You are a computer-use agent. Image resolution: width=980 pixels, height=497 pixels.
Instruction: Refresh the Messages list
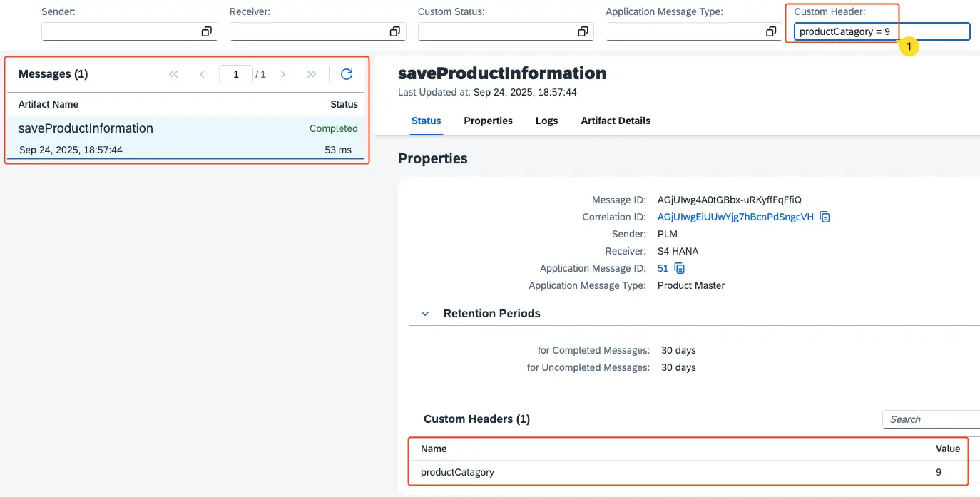347,74
